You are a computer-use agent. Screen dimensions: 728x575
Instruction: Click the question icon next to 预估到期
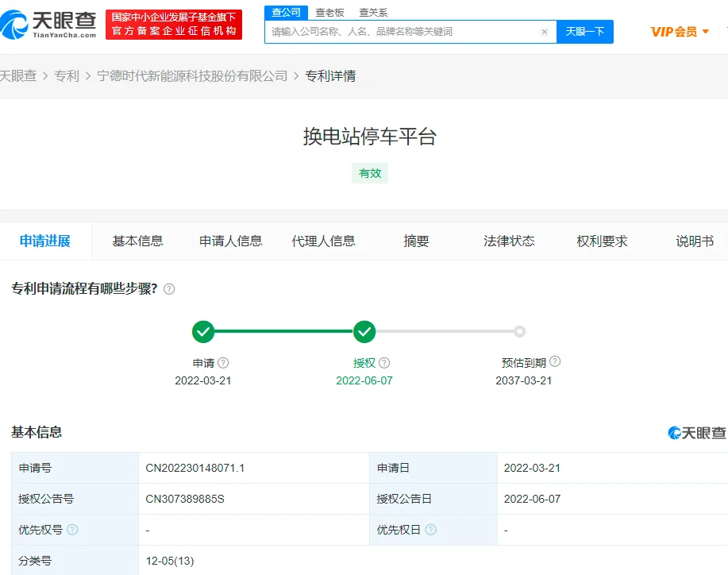pyautogui.click(x=555, y=361)
